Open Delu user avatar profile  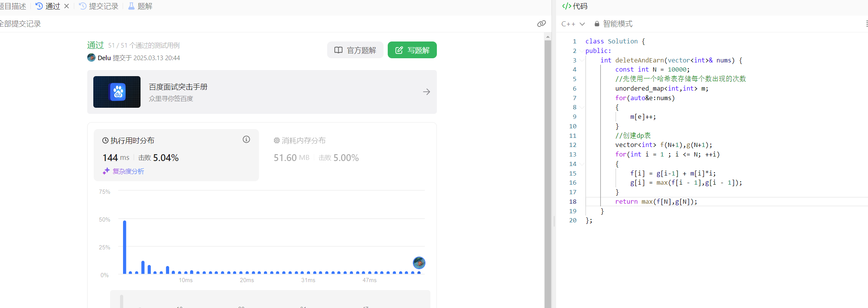tap(91, 57)
